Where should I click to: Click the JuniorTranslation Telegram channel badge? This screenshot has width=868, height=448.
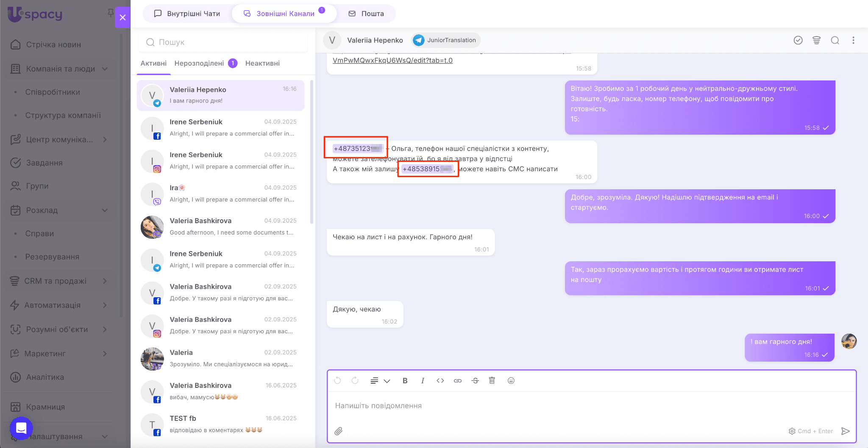tap(445, 40)
